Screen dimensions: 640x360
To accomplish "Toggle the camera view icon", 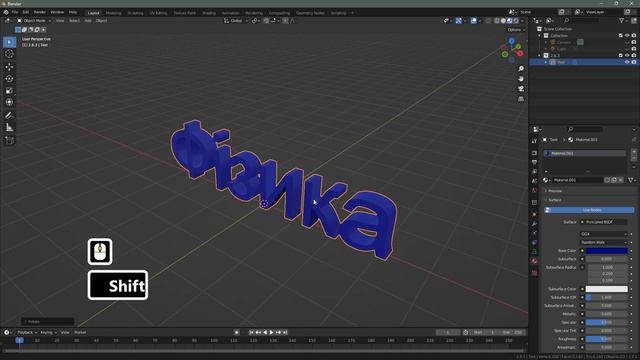I will [521, 89].
